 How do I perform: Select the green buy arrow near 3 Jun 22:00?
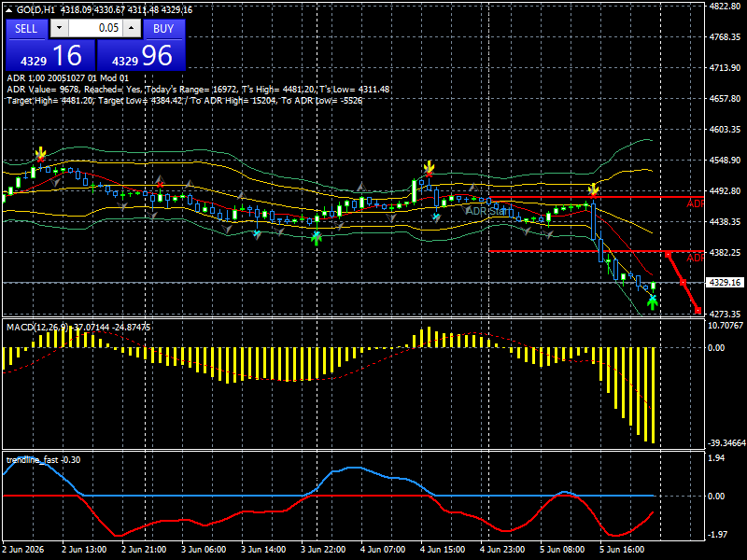(317, 239)
